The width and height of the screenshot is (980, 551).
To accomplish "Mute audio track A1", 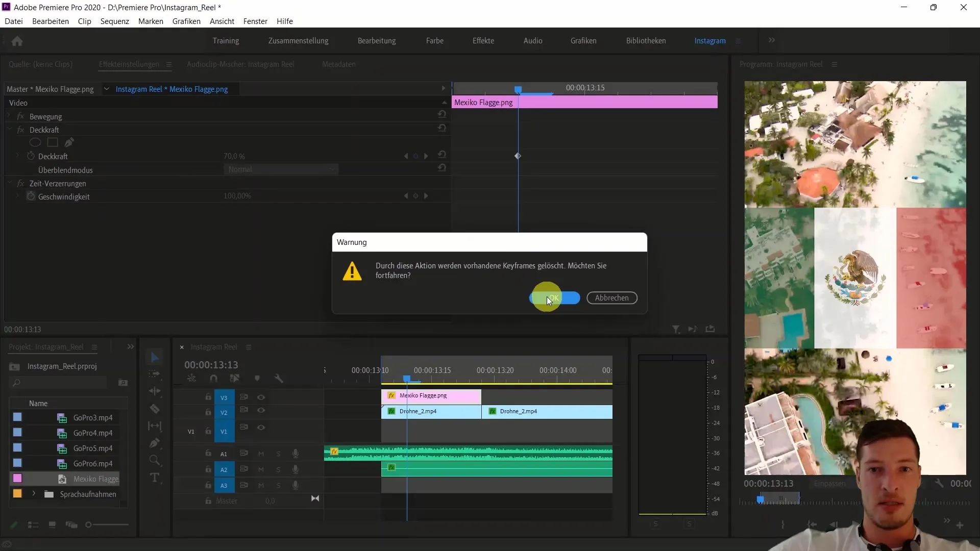I will [x=261, y=454].
